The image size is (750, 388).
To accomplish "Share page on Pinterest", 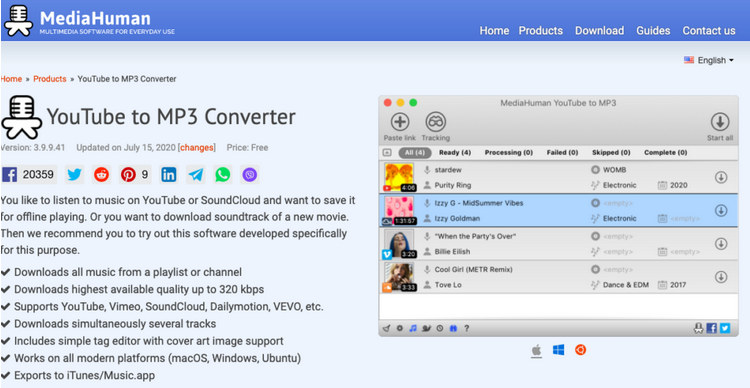I will (135, 175).
